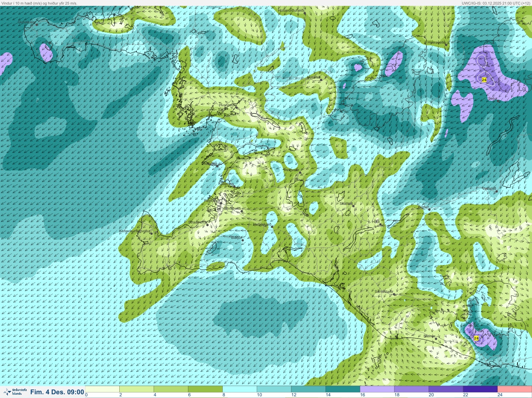Select the 12–14 m/s legend color
The image size is (532, 398).
tap(308, 389)
